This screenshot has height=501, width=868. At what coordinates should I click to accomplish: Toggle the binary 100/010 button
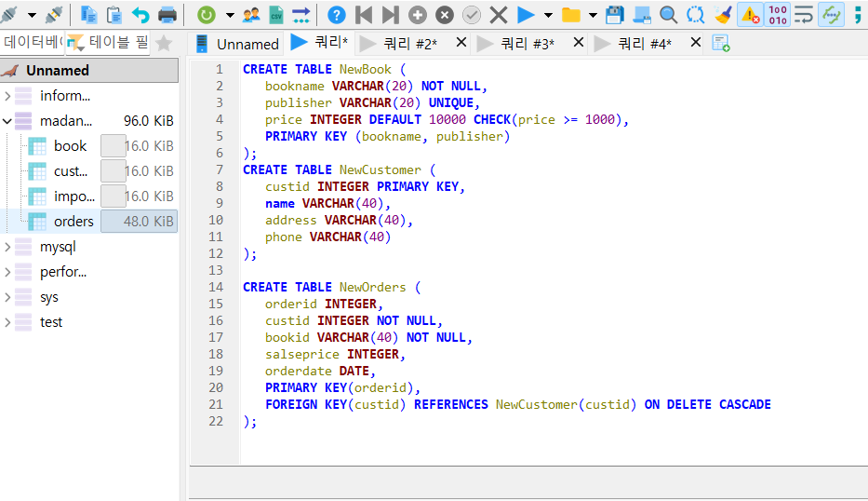pyautogui.click(x=777, y=15)
